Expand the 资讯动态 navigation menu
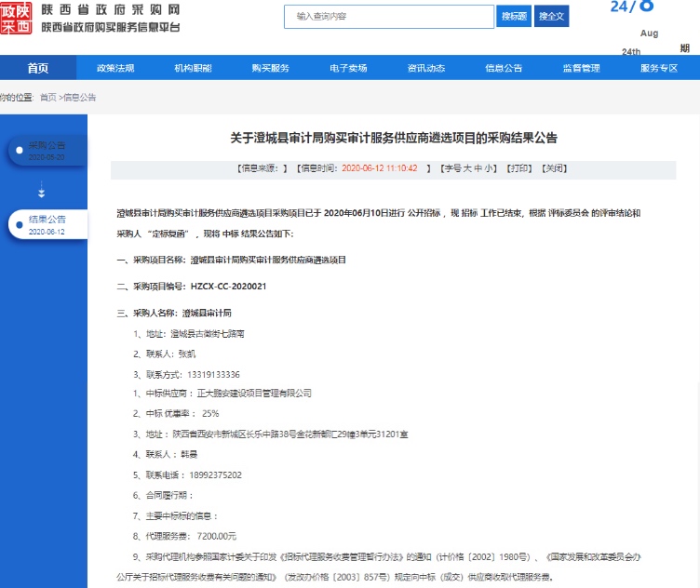The image size is (700, 588). tap(425, 68)
